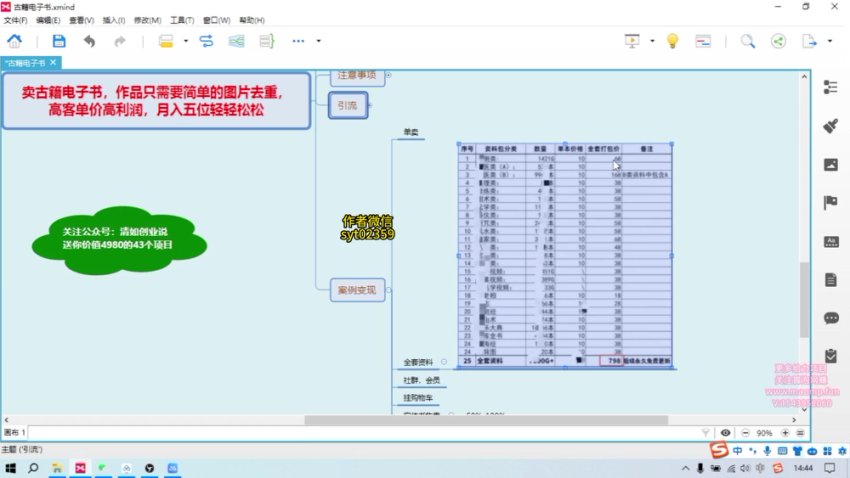
Task: Expand the 全套资料 subtopic
Action: pyautogui.click(x=442, y=361)
